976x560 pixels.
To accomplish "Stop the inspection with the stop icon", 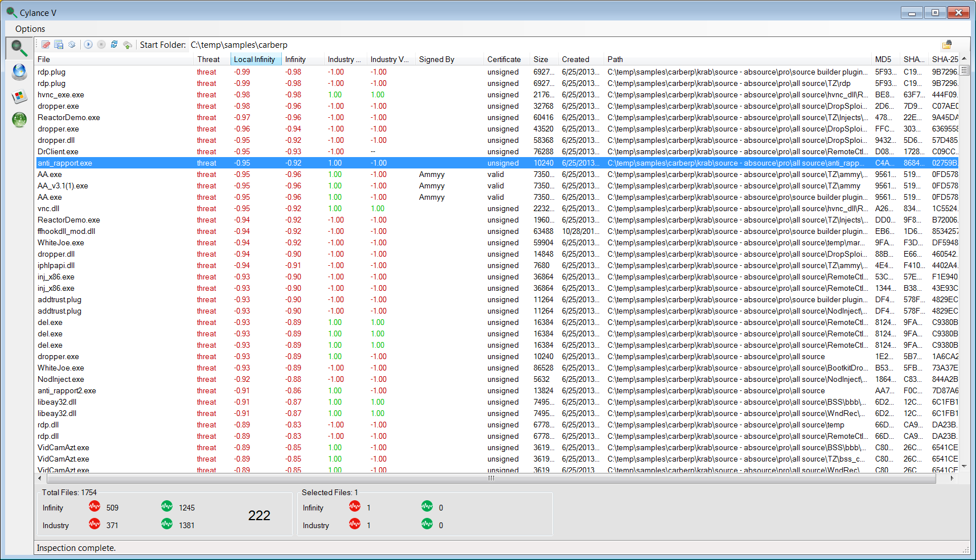I will pyautogui.click(x=101, y=44).
